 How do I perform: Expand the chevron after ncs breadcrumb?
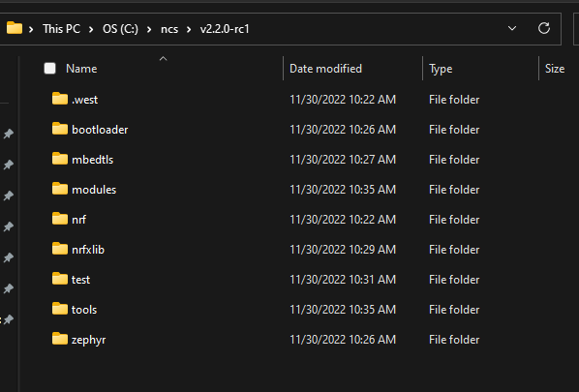189,29
